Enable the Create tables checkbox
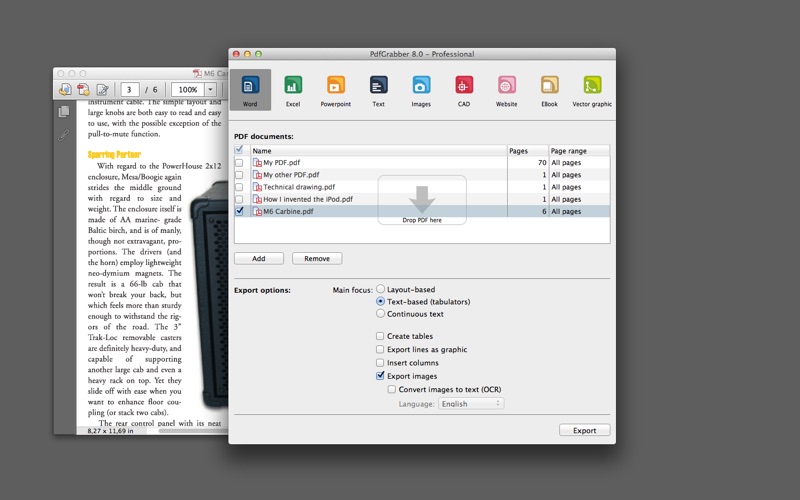800x500 pixels. point(380,336)
